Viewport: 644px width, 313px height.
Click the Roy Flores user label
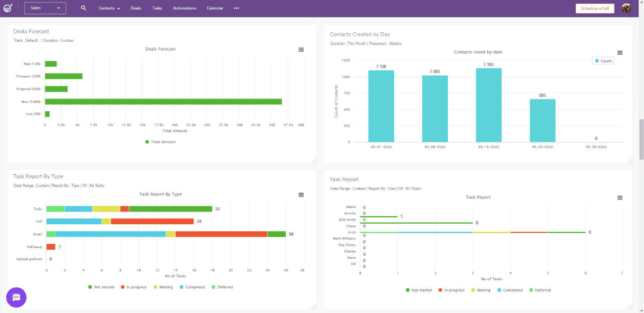(x=347, y=245)
